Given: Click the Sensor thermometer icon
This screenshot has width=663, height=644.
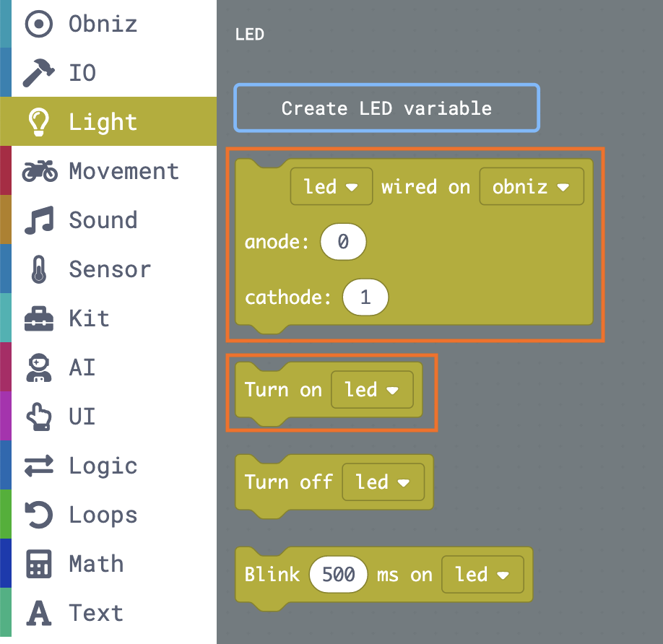Looking at the screenshot, I should pos(39,269).
